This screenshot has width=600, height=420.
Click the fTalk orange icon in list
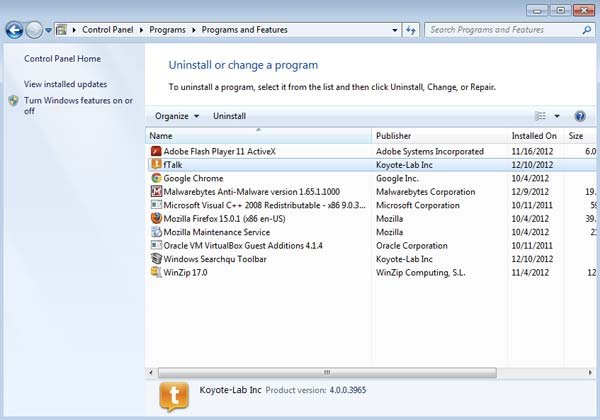[x=156, y=164]
